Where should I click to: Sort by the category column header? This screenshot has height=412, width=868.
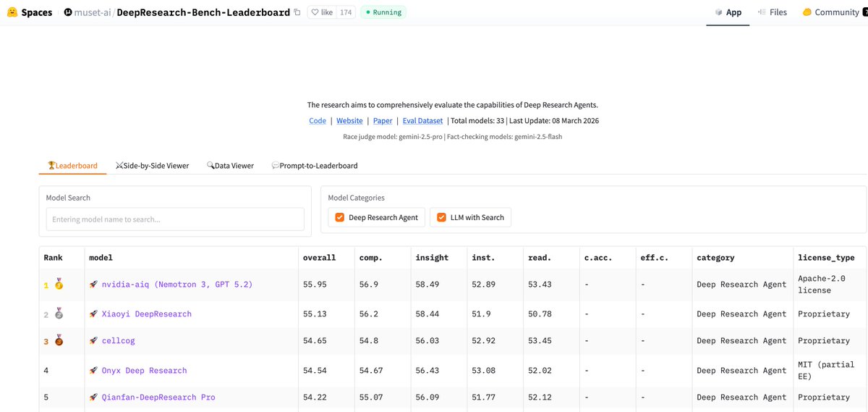coord(715,258)
